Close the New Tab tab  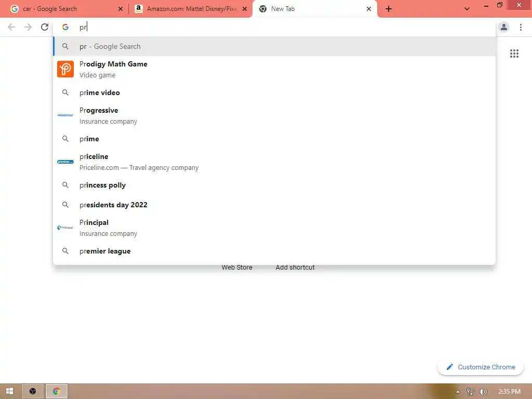[x=369, y=9]
